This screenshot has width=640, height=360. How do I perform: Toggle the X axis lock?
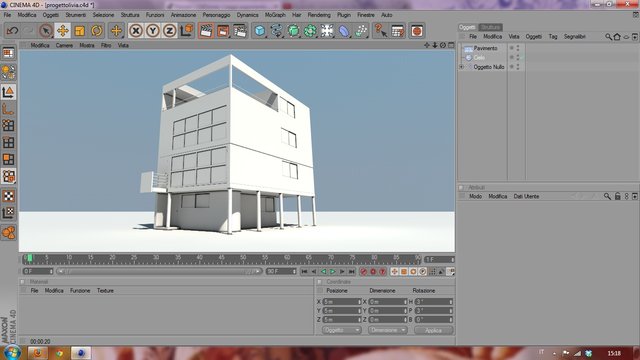pyautogui.click(x=136, y=31)
